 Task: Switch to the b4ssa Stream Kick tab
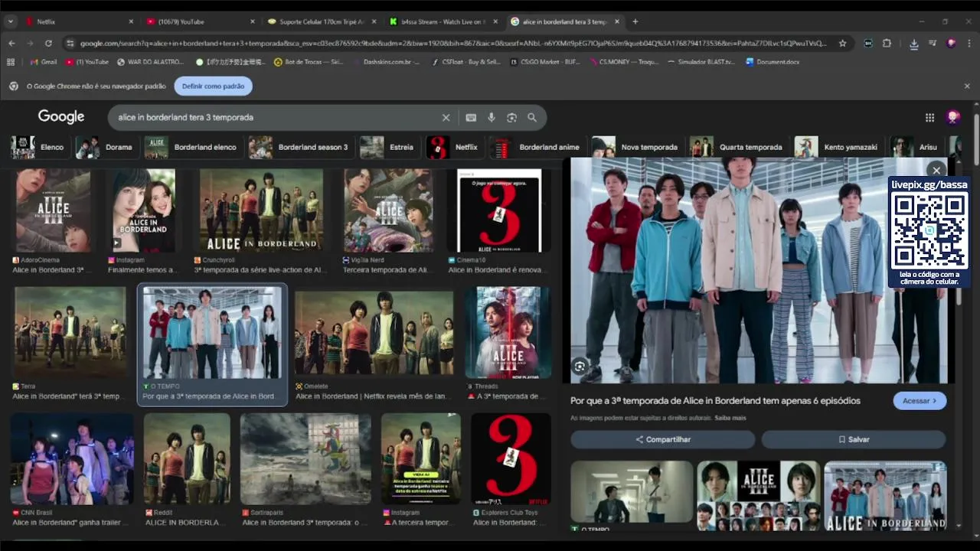444,21
